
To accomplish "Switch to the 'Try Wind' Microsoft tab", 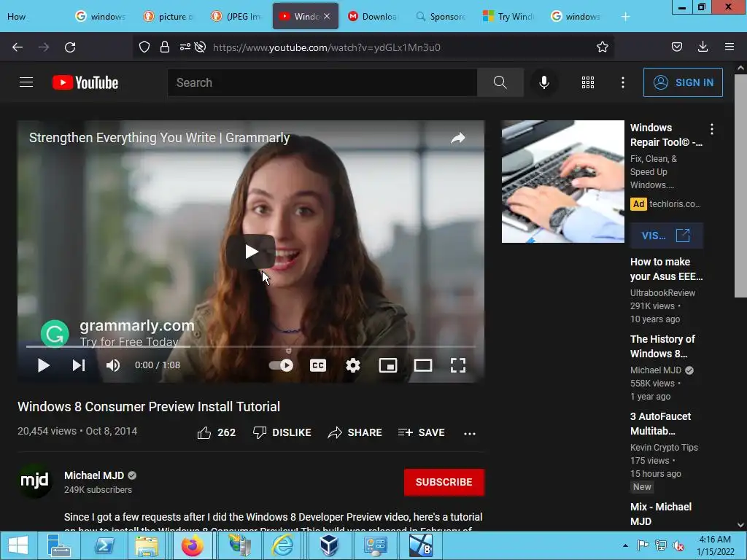I will [x=508, y=17].
